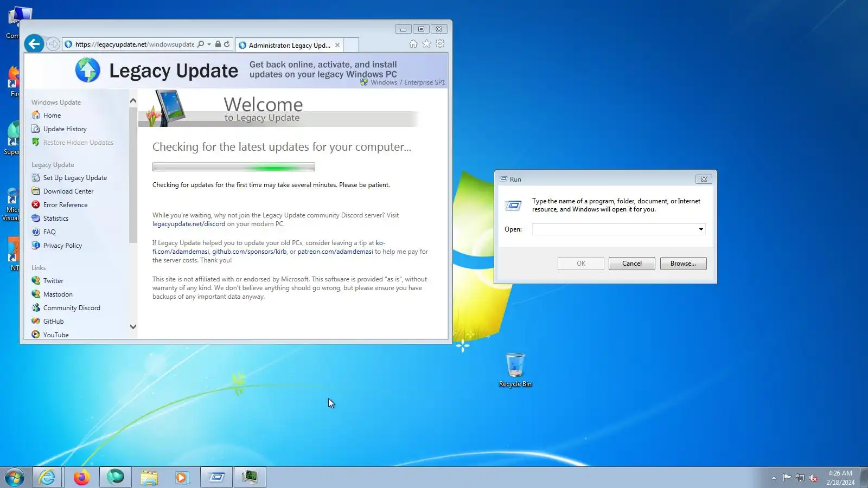Click the search magnifier in address bar
The height and width of the screenshot is (488, 868).
pos(201,44)
